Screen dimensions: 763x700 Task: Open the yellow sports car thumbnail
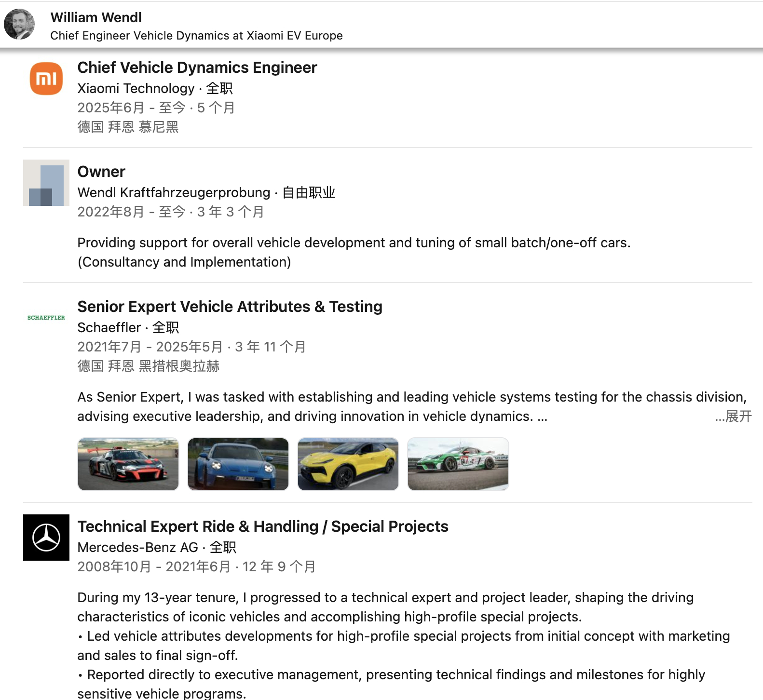[x=348, y=464]
